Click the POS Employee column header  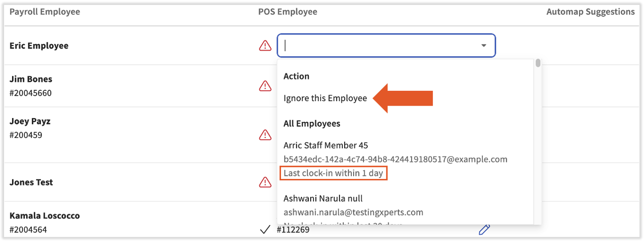pos(287,12)
